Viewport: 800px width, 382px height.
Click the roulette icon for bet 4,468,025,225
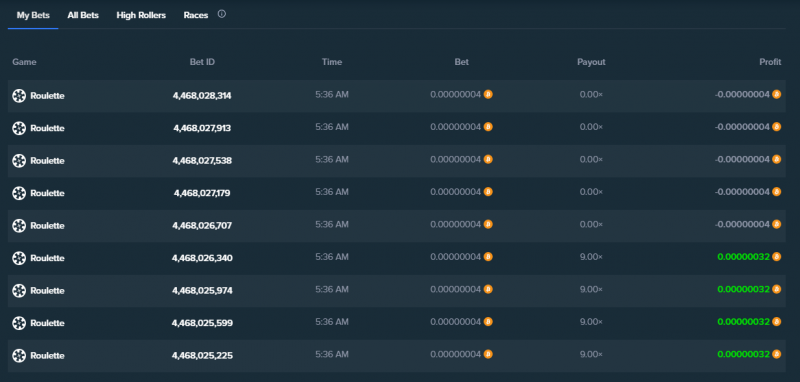pyautogui.click(x=19, y=355)
